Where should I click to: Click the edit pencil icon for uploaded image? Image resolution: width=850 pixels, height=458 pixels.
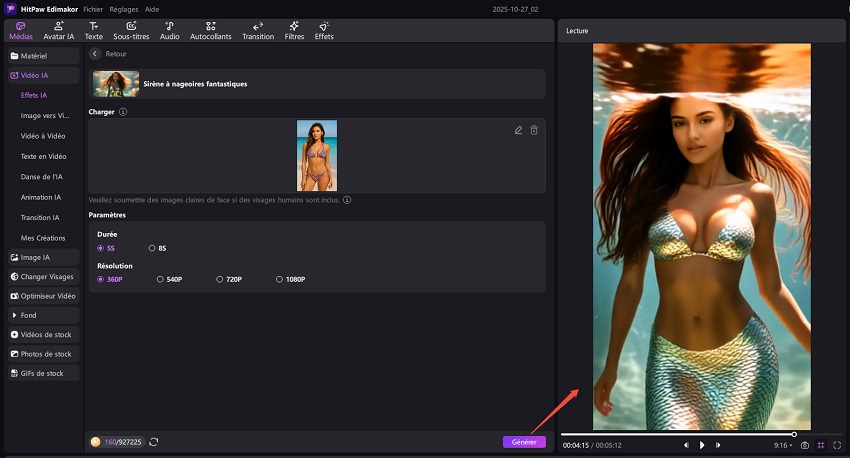click(518, 130)
